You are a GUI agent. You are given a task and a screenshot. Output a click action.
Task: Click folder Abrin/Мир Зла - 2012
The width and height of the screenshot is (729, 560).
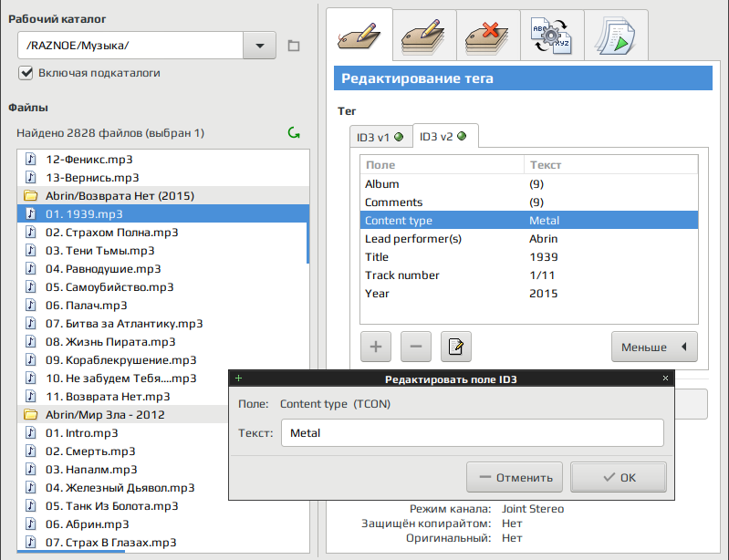click(123, 415)
